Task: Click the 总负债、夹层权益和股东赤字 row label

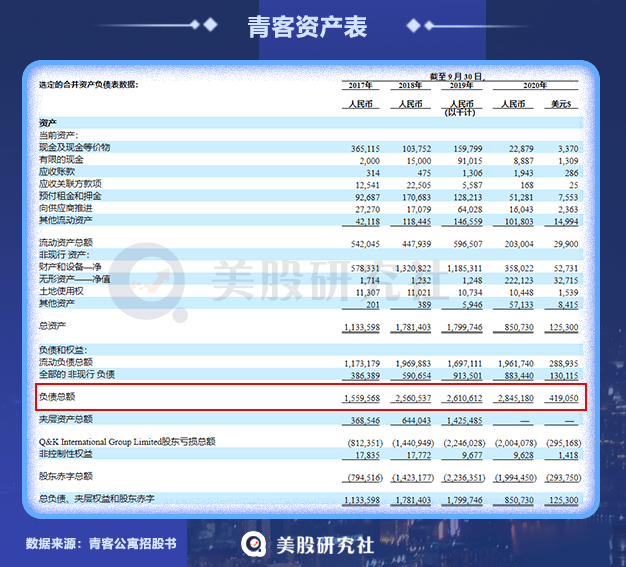Action: coord(97,499)
